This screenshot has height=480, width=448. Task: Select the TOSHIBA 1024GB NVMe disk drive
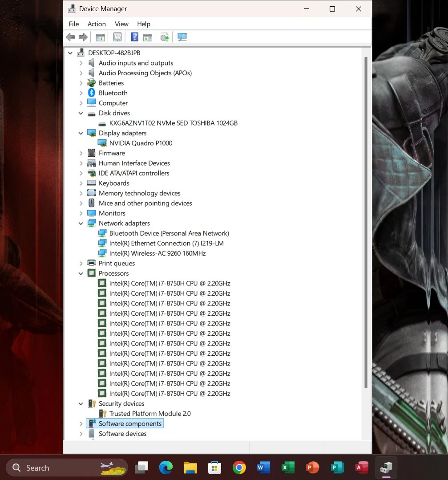[173, 123]
